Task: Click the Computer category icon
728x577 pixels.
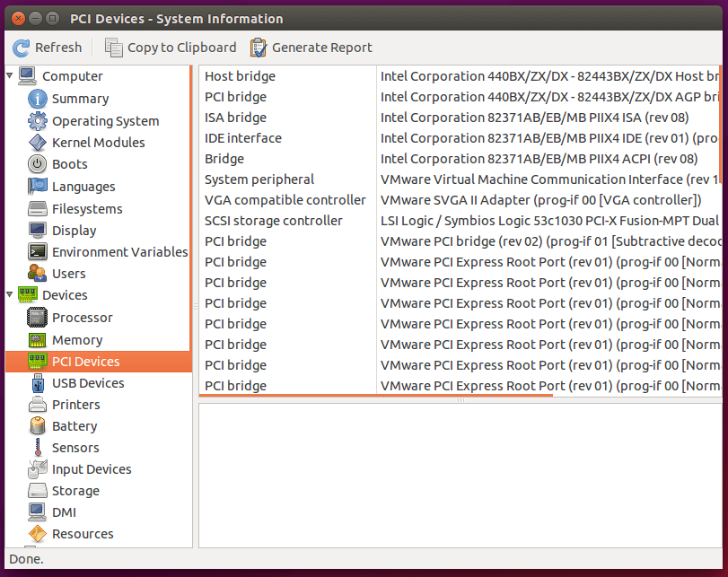Action: (28, 75)
